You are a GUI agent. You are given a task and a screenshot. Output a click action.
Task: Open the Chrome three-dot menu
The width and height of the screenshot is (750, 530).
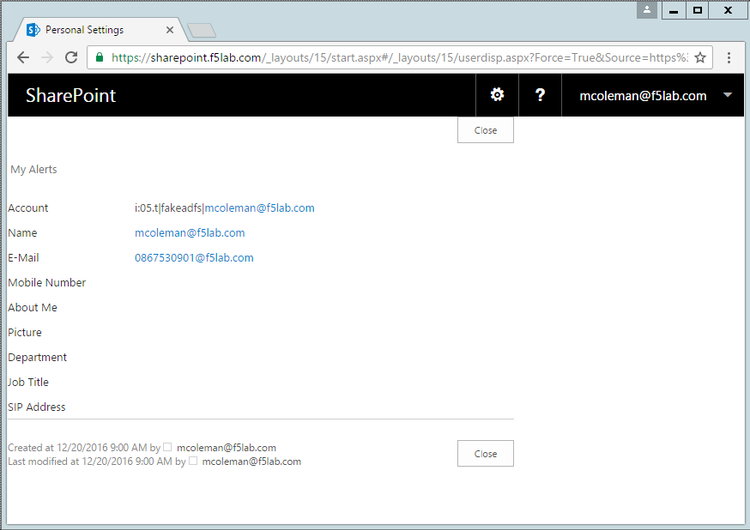(729, 58)
